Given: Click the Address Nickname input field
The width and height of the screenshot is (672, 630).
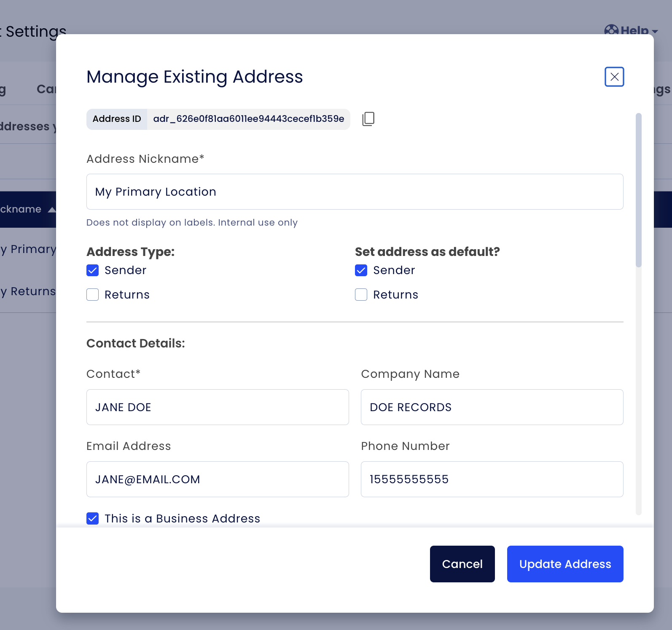Looking at the screenshot, I should click(355, 192).
